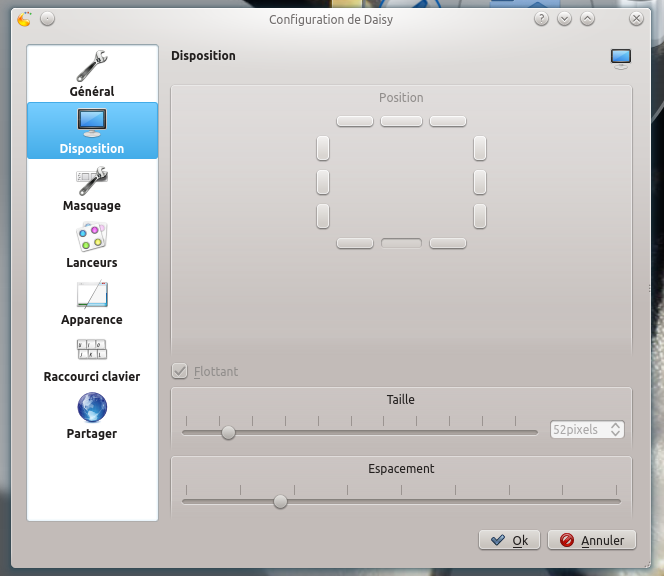Close the Configuration de Daisy window
The image size is (664, 576).
click(x=636, y=19)
